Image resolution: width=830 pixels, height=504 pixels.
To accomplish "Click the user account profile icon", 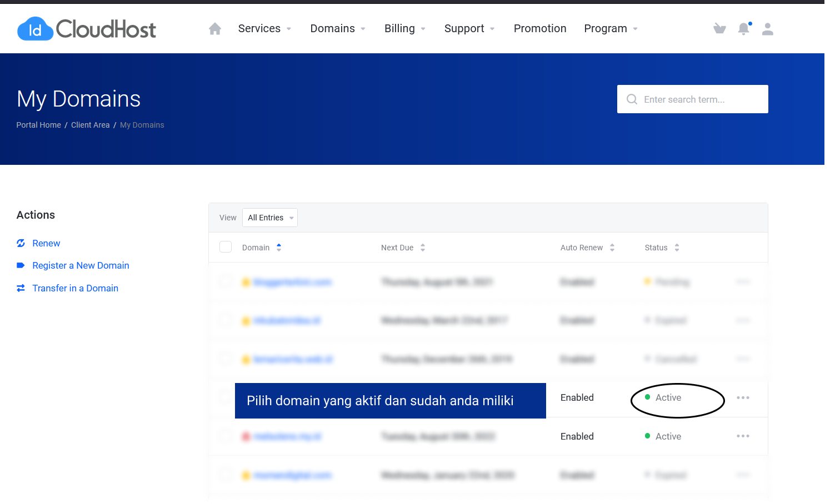I will (768, 29).
